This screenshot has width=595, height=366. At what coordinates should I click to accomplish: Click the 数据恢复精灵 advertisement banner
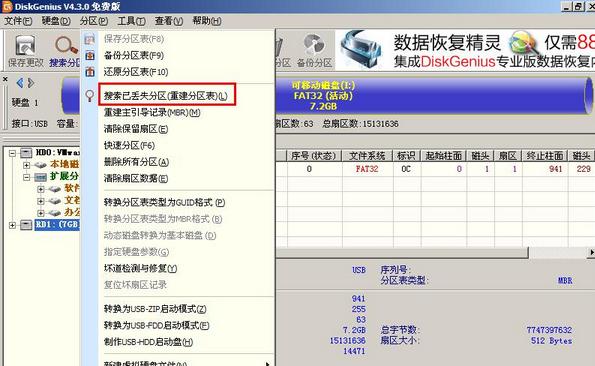tap(465, 50)
